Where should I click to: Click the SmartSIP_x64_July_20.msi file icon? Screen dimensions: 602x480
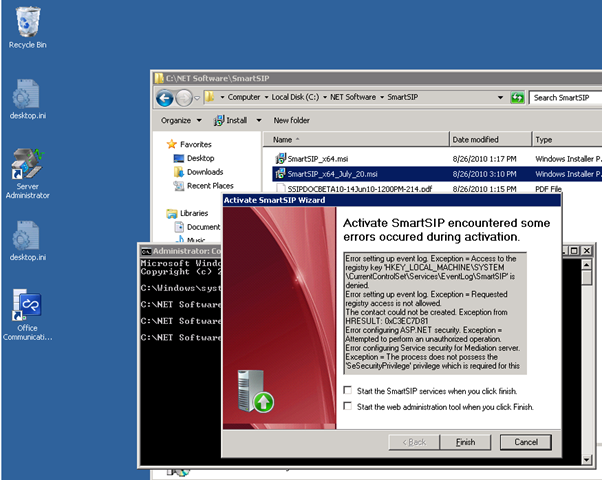(x=280, y=174)
